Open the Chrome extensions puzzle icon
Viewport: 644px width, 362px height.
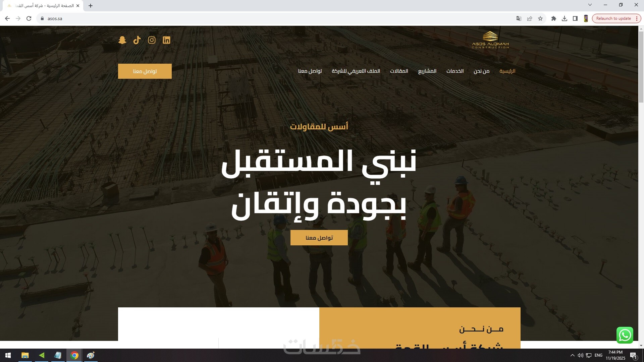coord(554,18)
